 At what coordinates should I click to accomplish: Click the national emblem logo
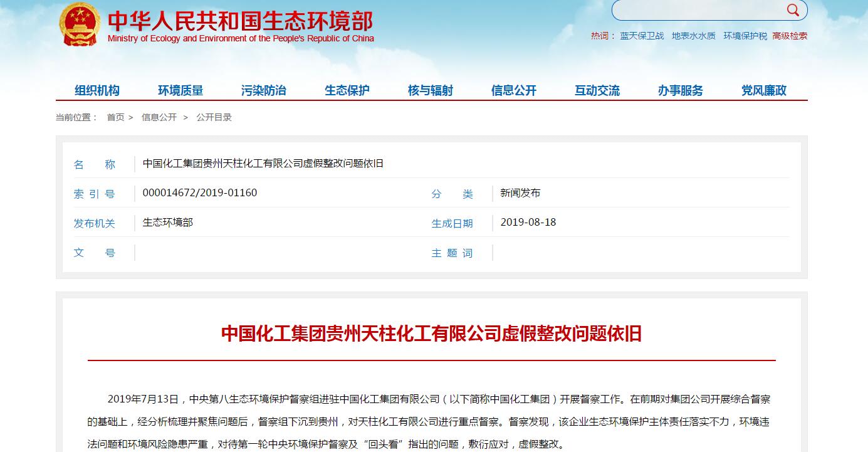point(80,24)
